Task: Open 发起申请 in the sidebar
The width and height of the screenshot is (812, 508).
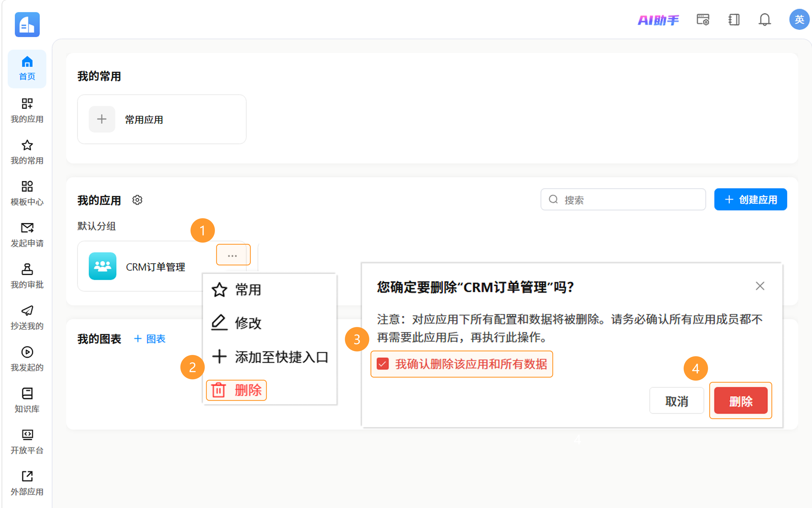Action: 27,235
